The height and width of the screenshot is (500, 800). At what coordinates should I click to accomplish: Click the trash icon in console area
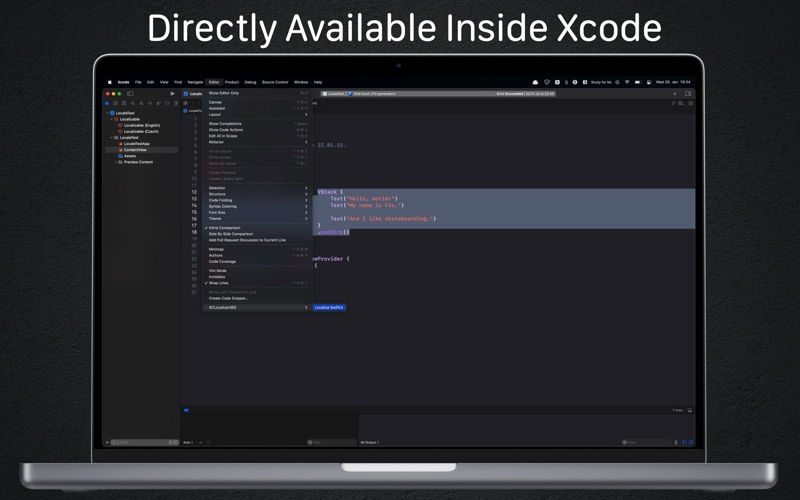(676, 442)
